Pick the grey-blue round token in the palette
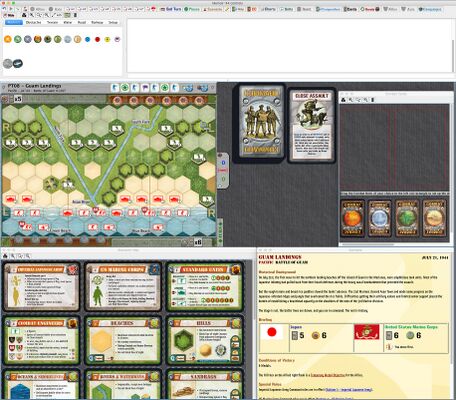This screenshot has height=400, width=456. 28,39
